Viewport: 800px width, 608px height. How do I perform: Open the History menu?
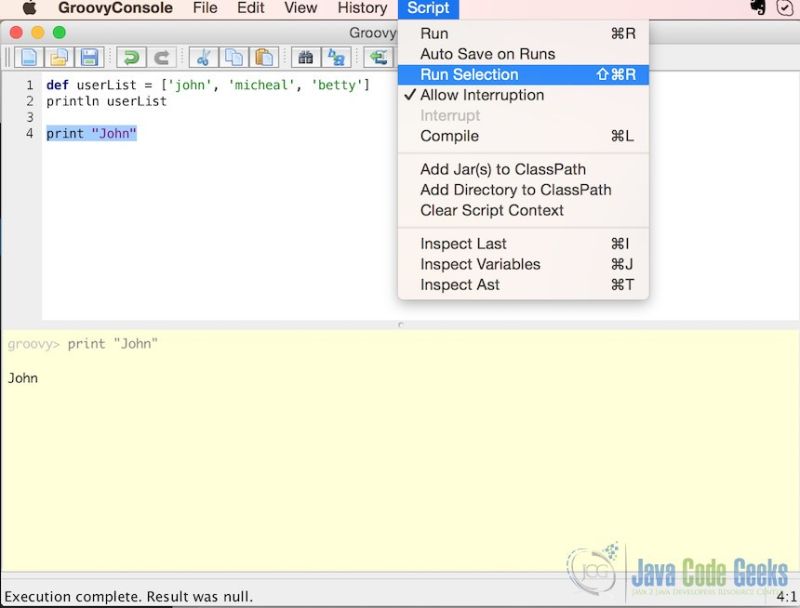(x=361, y=8)
